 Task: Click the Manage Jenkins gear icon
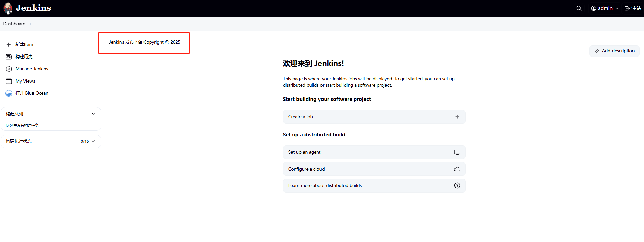tap(9, 69)
